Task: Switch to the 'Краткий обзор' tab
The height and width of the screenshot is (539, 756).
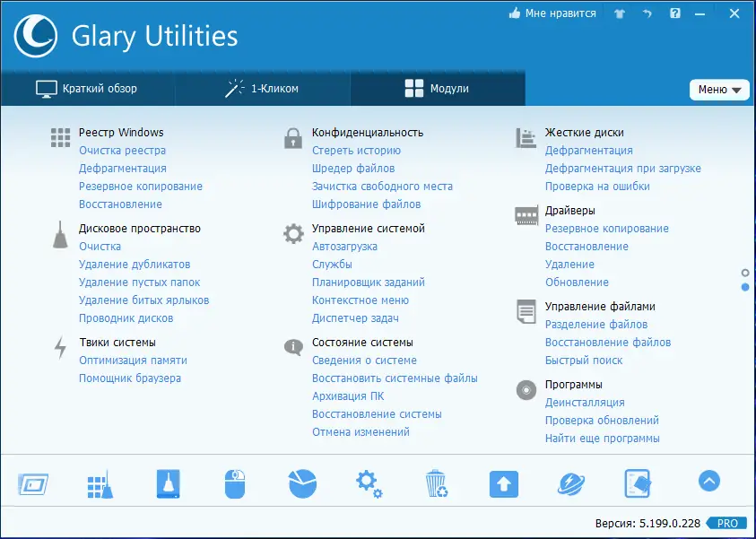Action: pos(87,89)
